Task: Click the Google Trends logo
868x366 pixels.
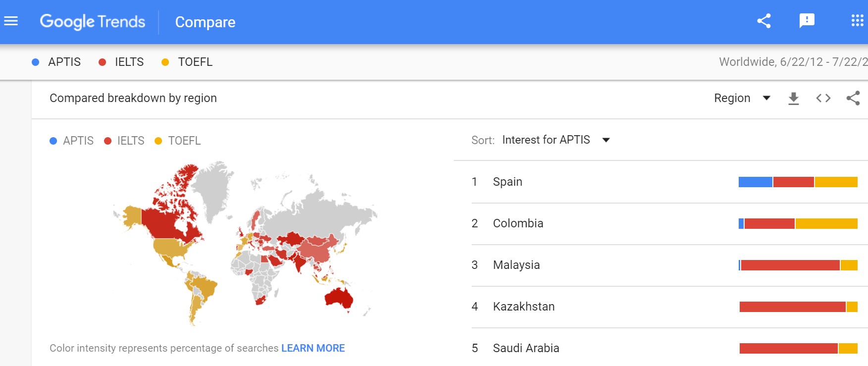Action: pos(93,22)
